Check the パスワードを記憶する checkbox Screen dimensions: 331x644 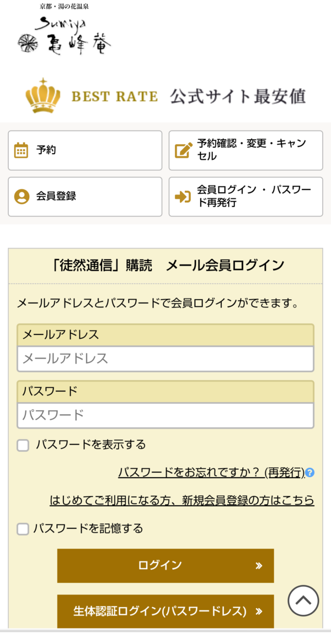pyautogui.click(x=23, y=529)
